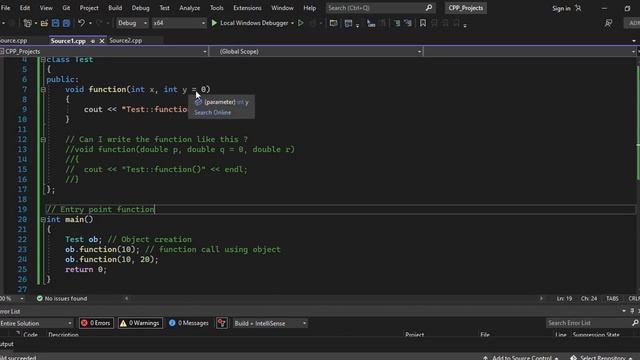Click the 'return 0;' code line
The height and width of the screenshot is (360, 640).
pos(86,269)
